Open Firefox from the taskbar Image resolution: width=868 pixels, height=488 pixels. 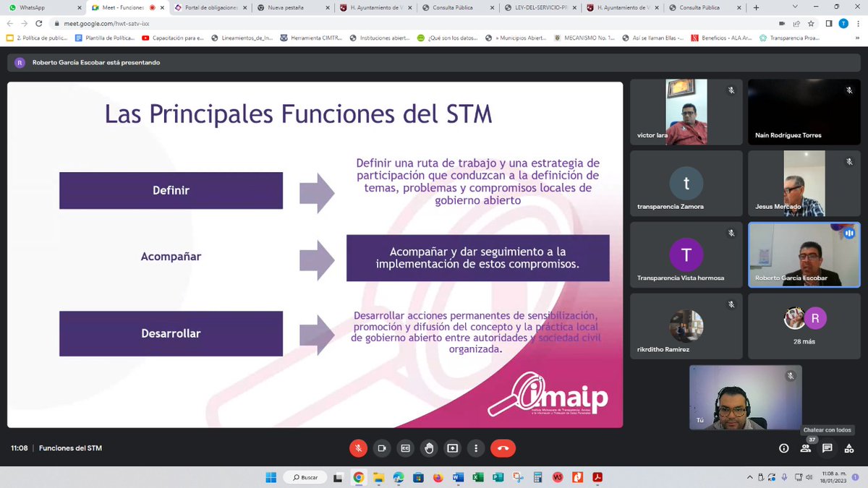[438, 477]
